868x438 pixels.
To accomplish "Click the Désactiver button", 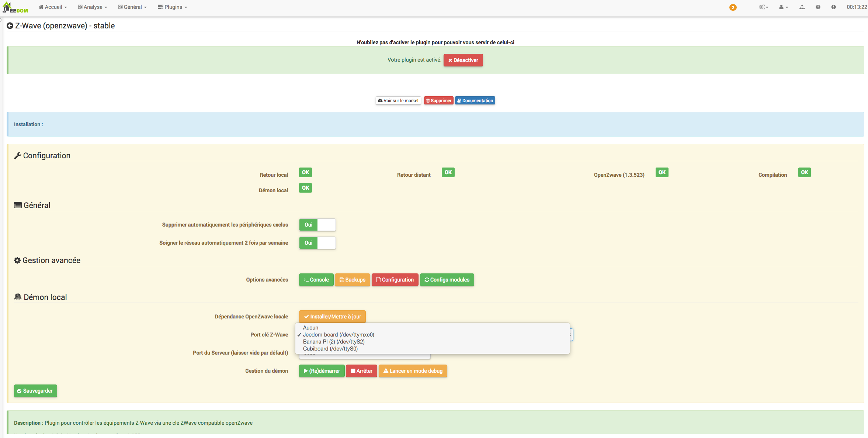I will [x=463, y=60].
